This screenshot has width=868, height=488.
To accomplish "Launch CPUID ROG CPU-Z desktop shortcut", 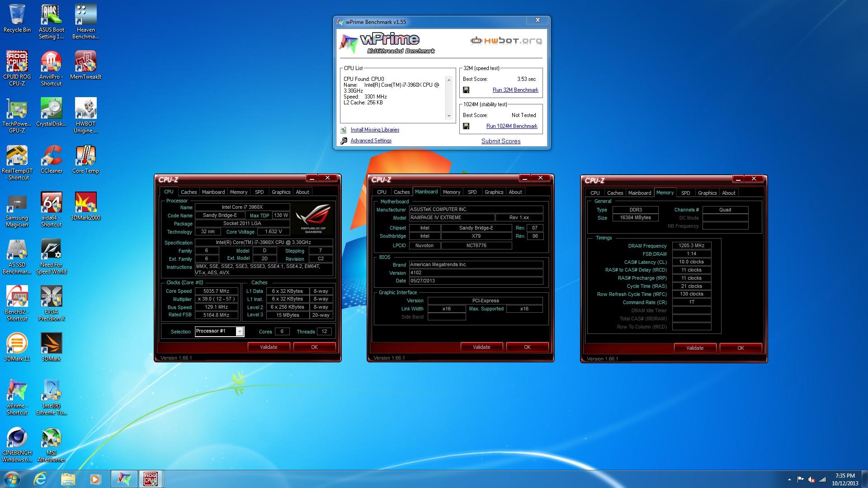I will tap(17, 68).
